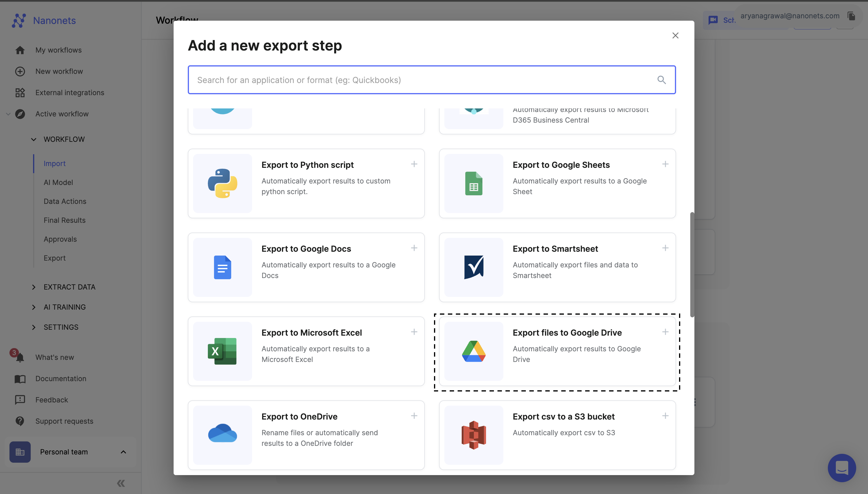Click the Nanonets brand name
The width and height of the screenshot is (868, 494).
54,21
